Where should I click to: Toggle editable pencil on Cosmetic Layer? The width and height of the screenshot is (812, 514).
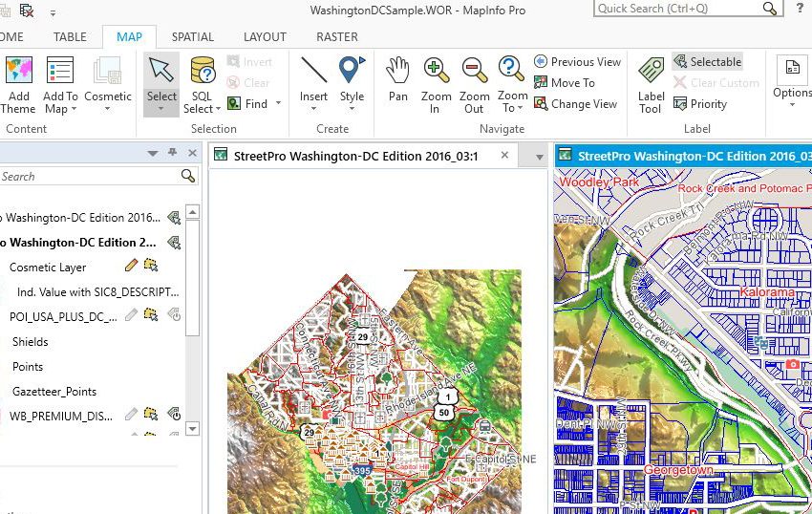(x=132, y=266)
